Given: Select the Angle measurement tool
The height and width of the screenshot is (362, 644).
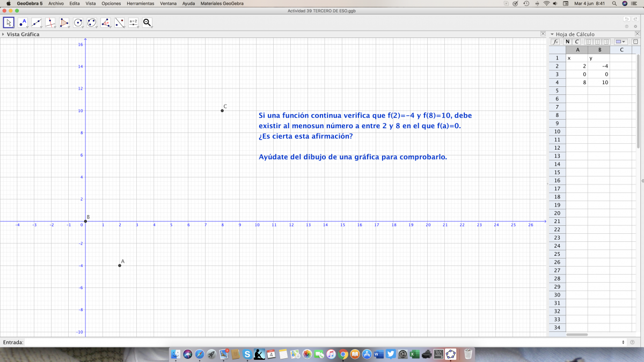Looking at the screenshot, I should coord(106,23).
